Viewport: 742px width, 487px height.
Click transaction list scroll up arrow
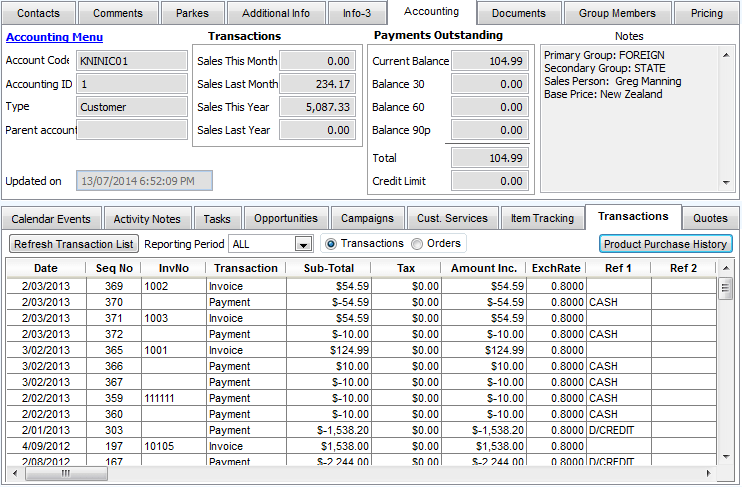click(x=726, y=268)
